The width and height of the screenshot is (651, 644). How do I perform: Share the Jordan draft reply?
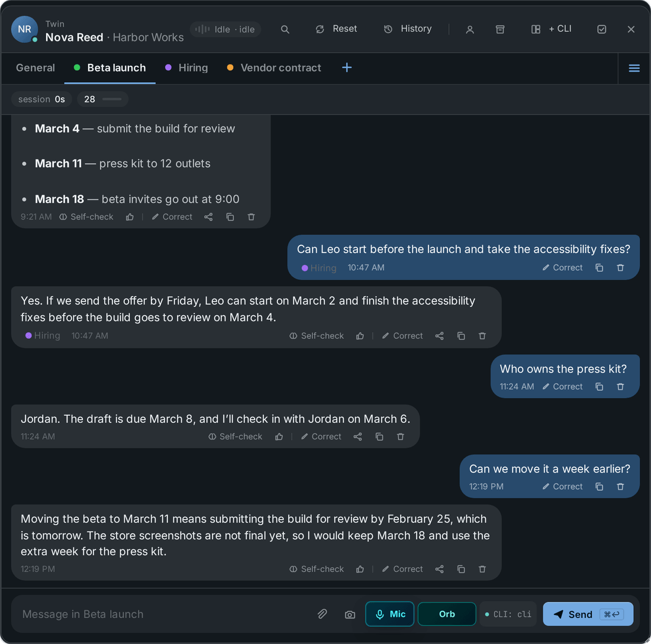357,436
